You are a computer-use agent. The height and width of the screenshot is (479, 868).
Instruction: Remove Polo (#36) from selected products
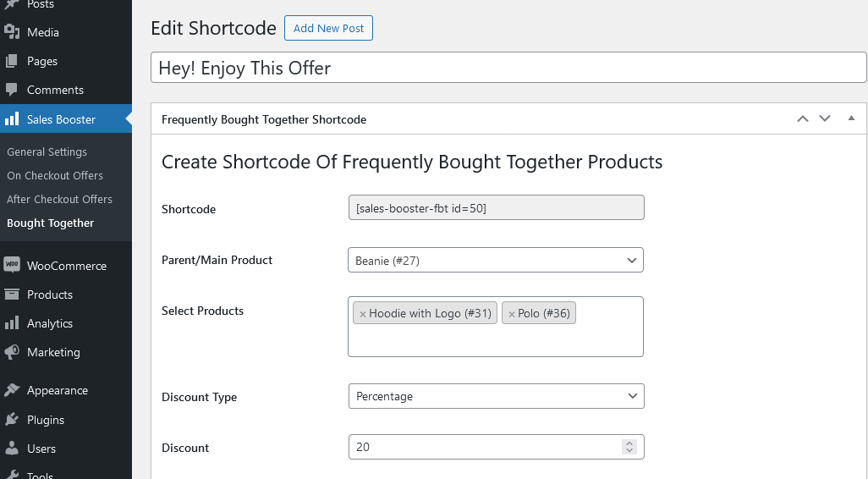[512, 314]
